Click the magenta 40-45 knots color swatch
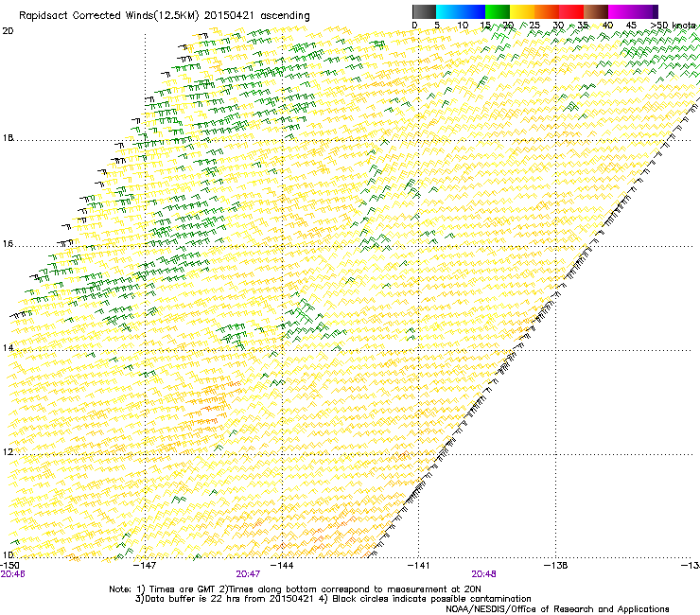700x615 pixels. (621, 12)
